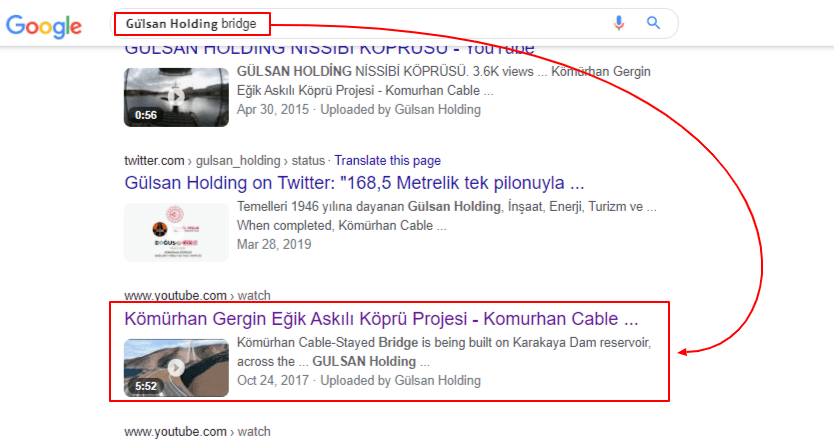
Task: Open Kömürhan Gergin Eğik Askılı Köprü Projesi result
Action: point(381,320)
